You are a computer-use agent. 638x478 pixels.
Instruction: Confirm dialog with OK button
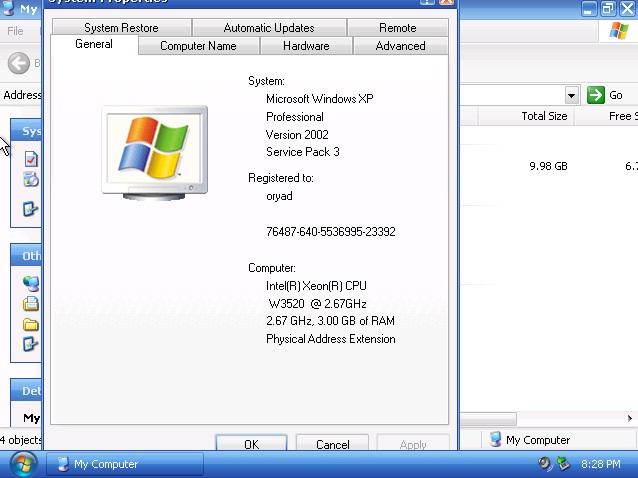[251, 443]
